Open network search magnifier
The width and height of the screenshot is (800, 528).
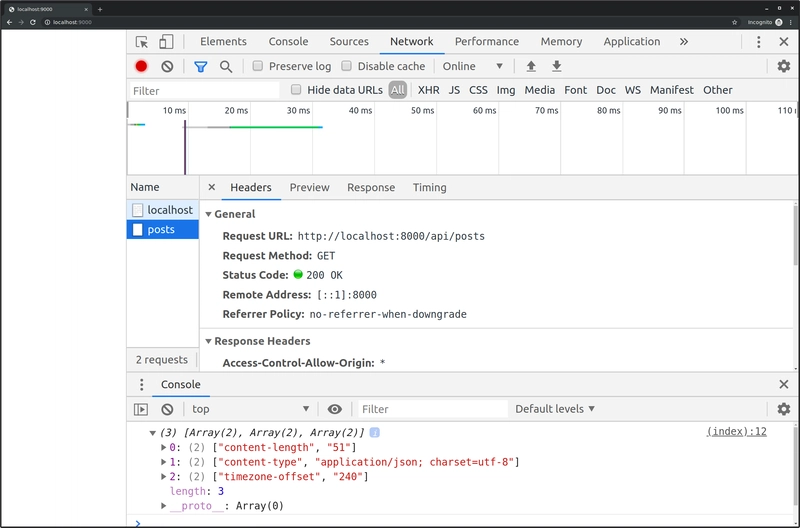tap(226, 66)
